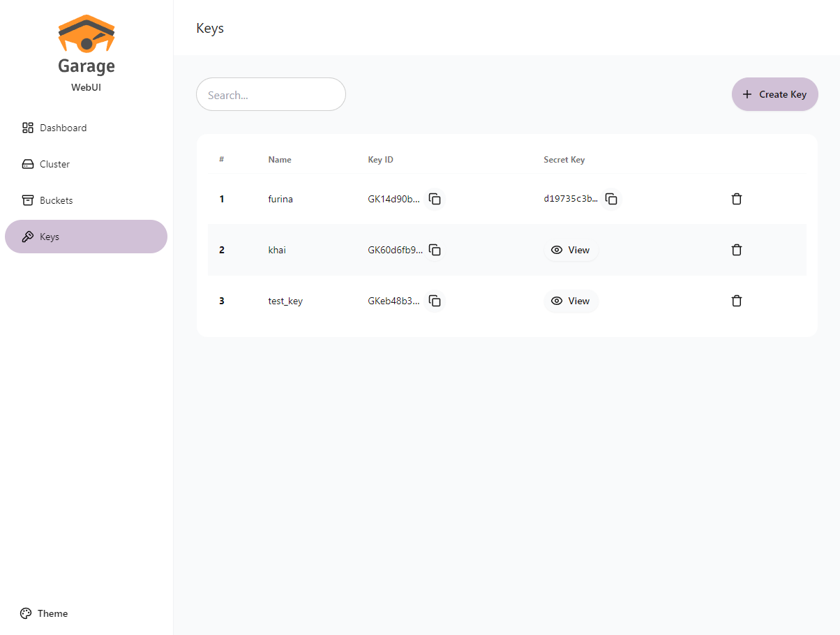This screenshot has height=635, width=840.
Task: Show the test_key secret key
Action: [x=571, y=301]
